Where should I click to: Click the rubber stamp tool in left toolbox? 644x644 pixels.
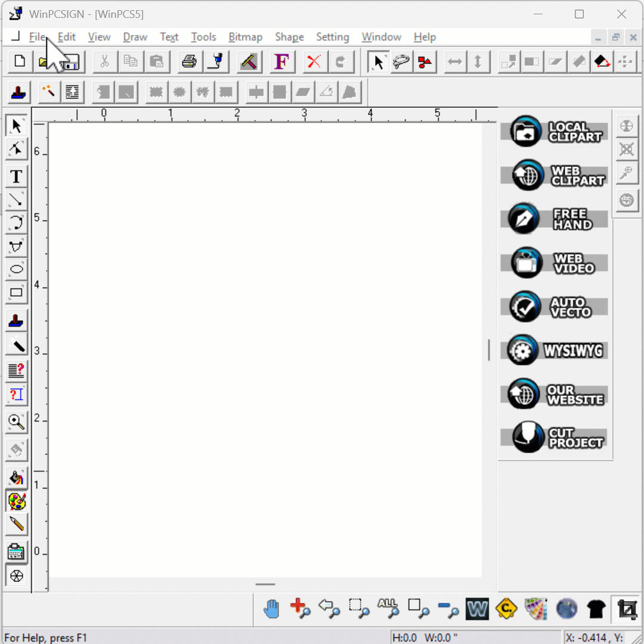(x=17, y=320)
